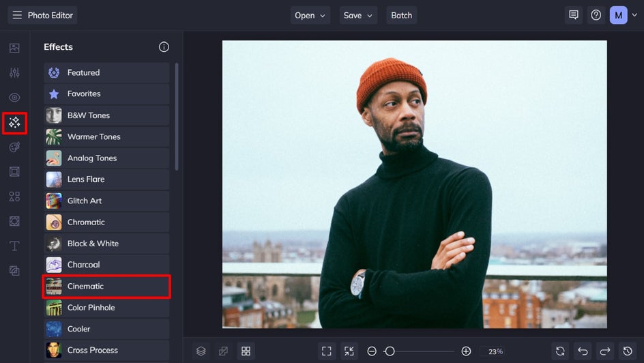
Task: Open the Edit adjustments sliders icon
Action: pyautogui.click(x=14, y=73)
